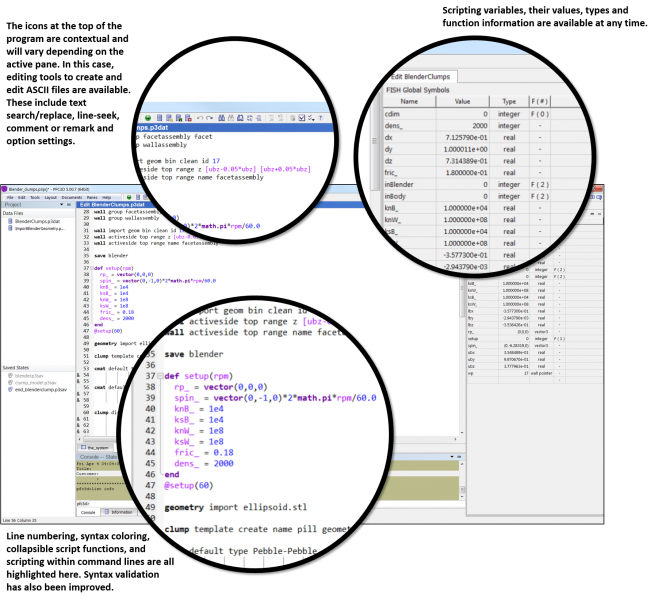The height and width of the screenshot is (600, 662).
Task: Open the File menu
Action: pyautogui.click(x=10, y=197)
